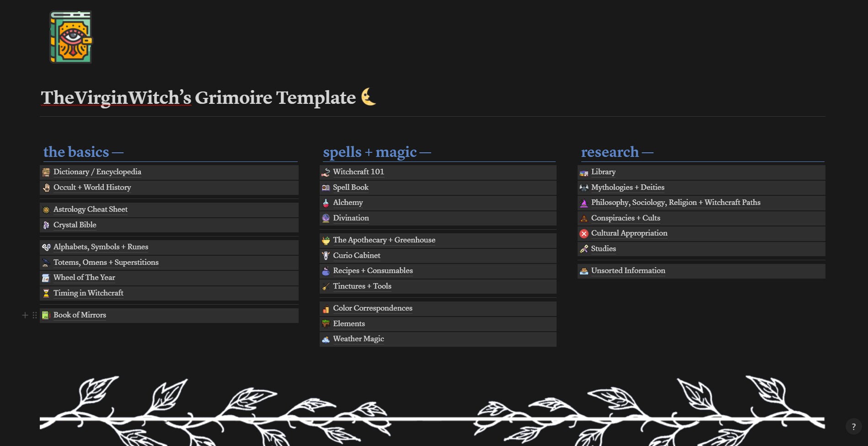Click the hourglass icon on Timing in Witchcraft
This screenshot has height=446, width=868.
click(x=46, y=293)
